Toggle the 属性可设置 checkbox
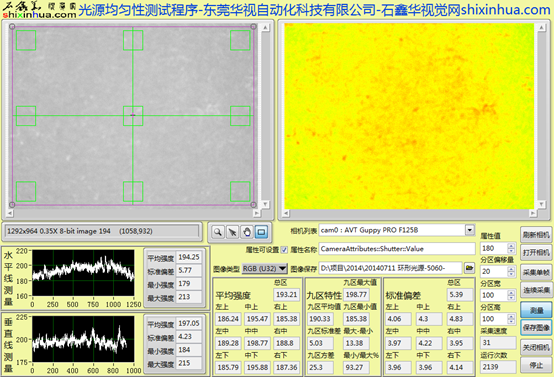This screenshot has width=554, height=377. pyautogui.click(x=284, y=249)
